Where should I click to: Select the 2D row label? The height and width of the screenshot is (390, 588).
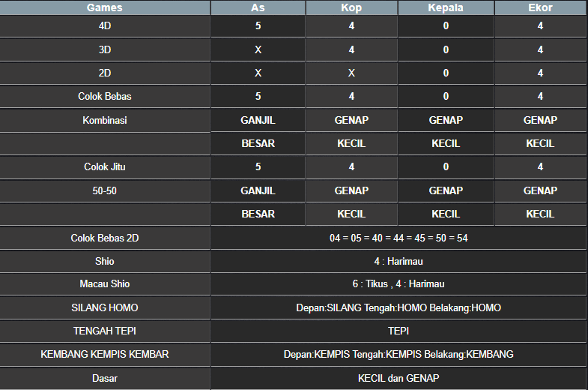tap(105, 73)
